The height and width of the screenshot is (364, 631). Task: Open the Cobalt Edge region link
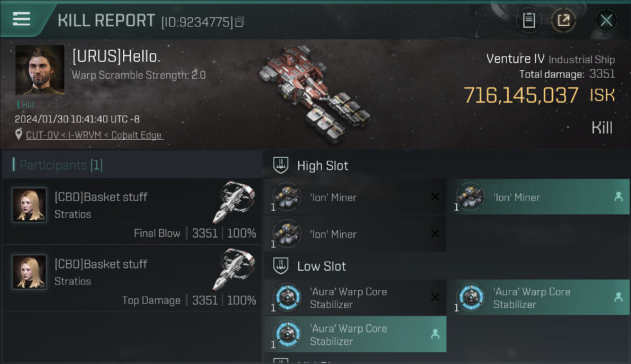click(x=137, y=135)
